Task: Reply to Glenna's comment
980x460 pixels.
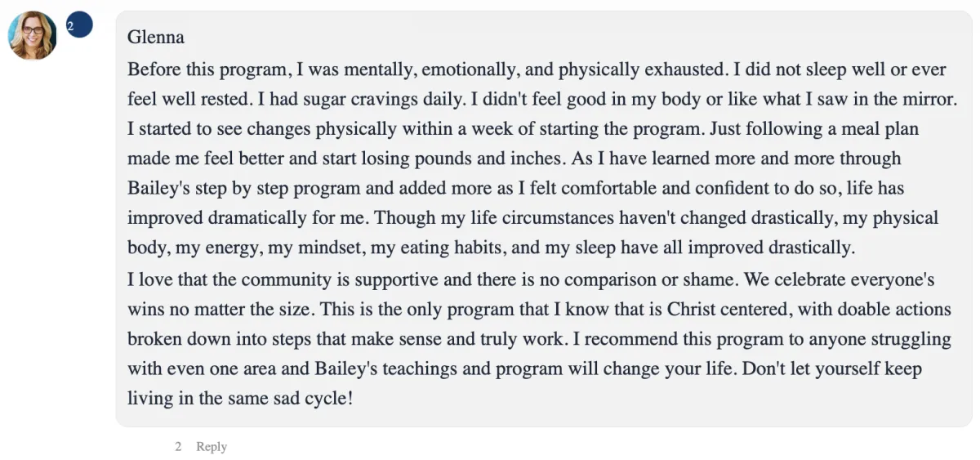Action: [212, 447]
